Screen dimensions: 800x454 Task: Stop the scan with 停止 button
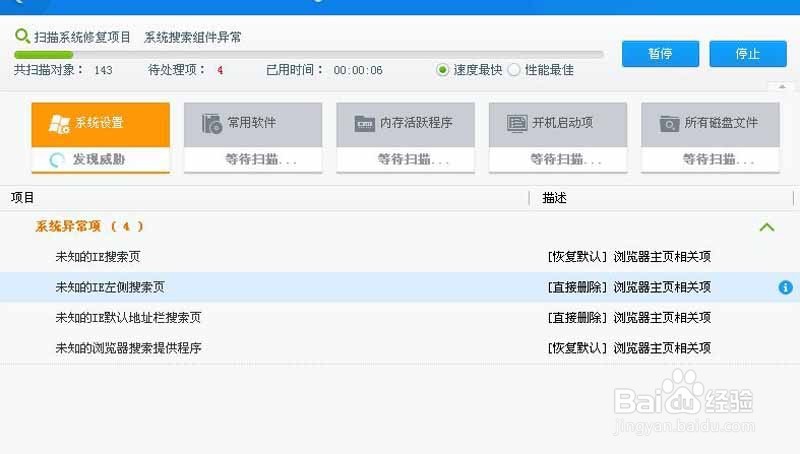(x=748, y=54)
